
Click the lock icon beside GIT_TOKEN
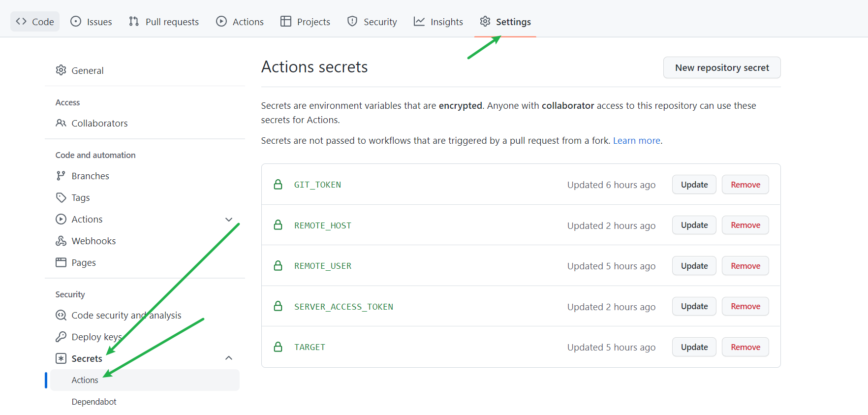(278, 185)
